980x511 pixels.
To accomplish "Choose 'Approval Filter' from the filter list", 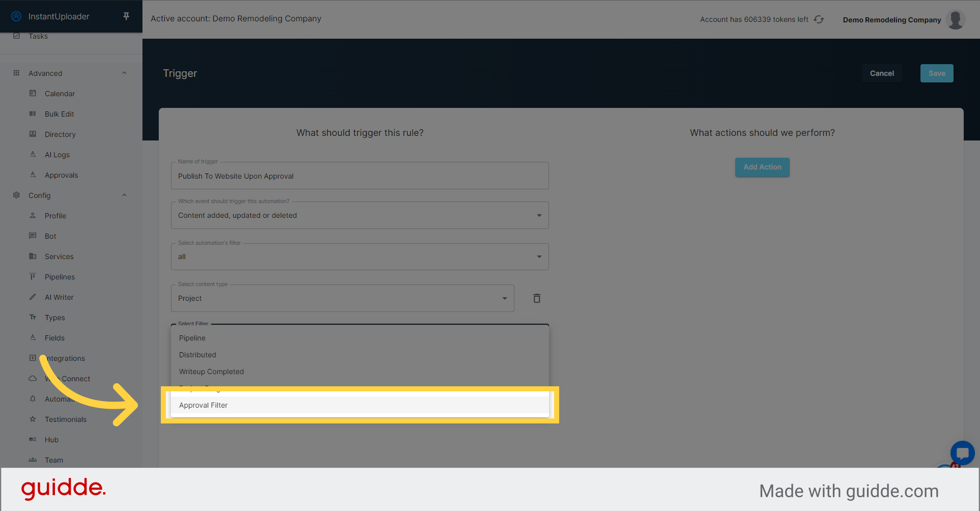I will click(x=203, y=405).
